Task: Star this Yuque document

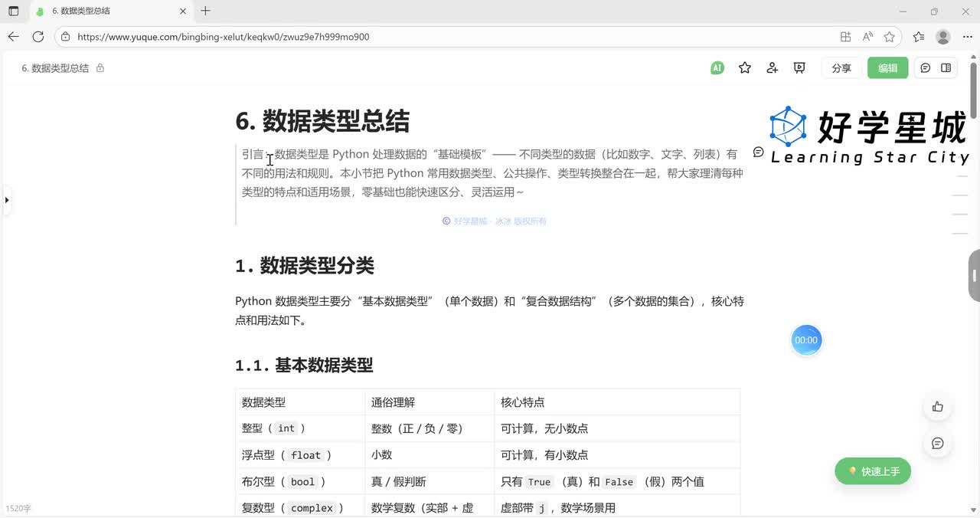Action: point(744,67)
